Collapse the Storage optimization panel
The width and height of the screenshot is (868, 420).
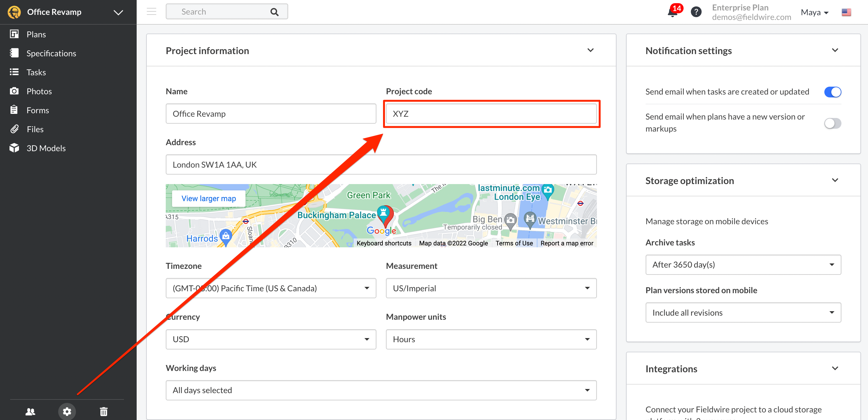[835, 180]
